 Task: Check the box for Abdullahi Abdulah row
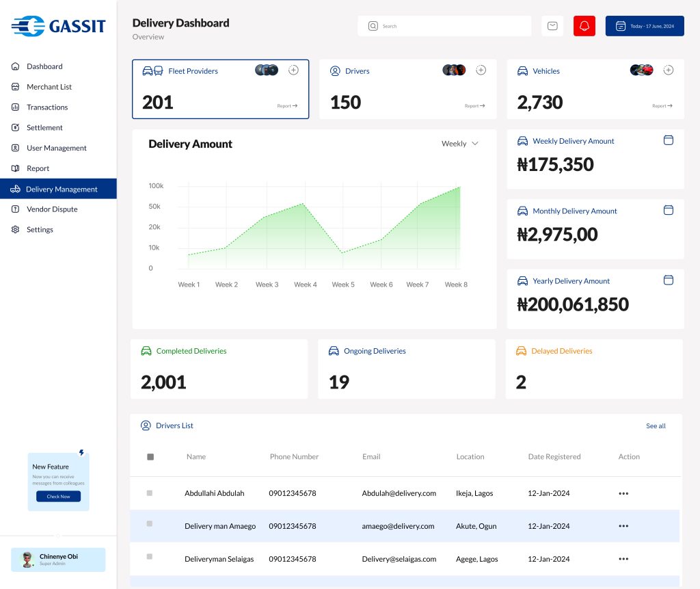pyautogui.click(x=150, y=493)
